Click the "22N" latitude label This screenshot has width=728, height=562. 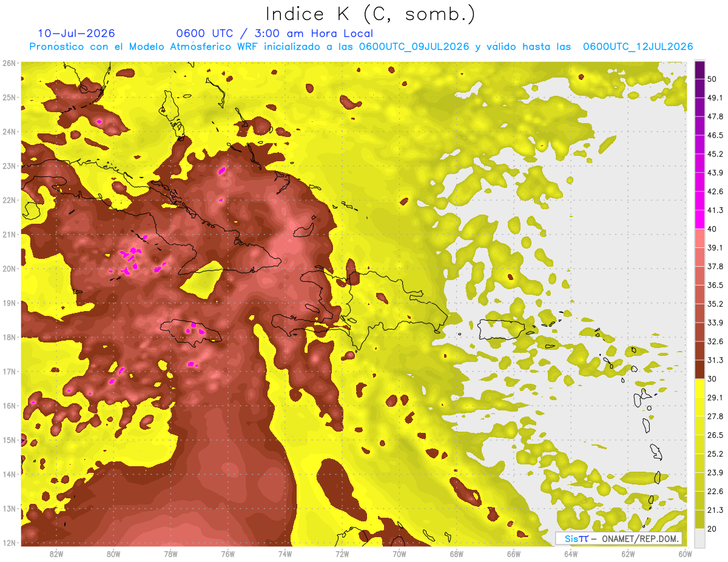tap(9, 200)
